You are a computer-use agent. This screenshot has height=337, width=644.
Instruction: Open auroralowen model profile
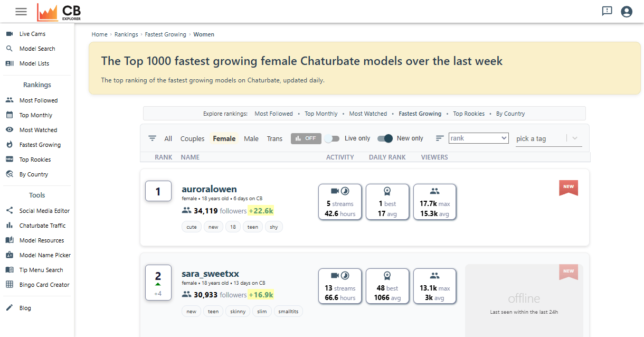coord(209,189)
